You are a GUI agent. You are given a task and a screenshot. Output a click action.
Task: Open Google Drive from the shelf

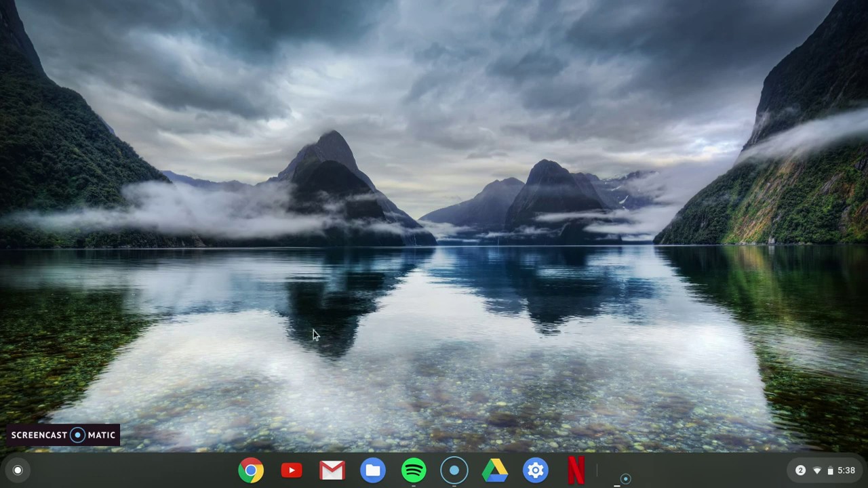[x=495, y=470]
